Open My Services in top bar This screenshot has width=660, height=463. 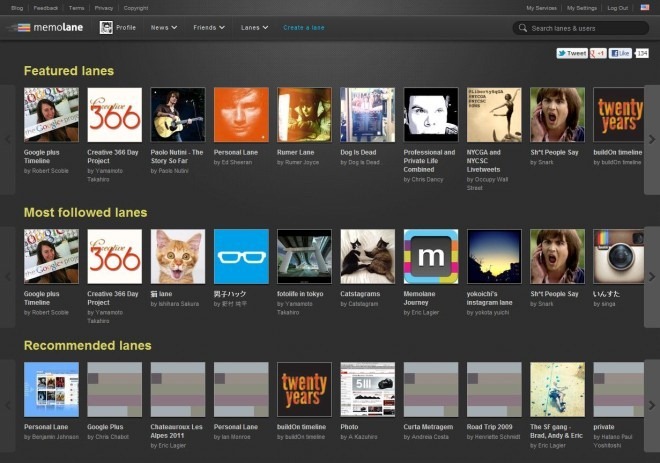541,8
